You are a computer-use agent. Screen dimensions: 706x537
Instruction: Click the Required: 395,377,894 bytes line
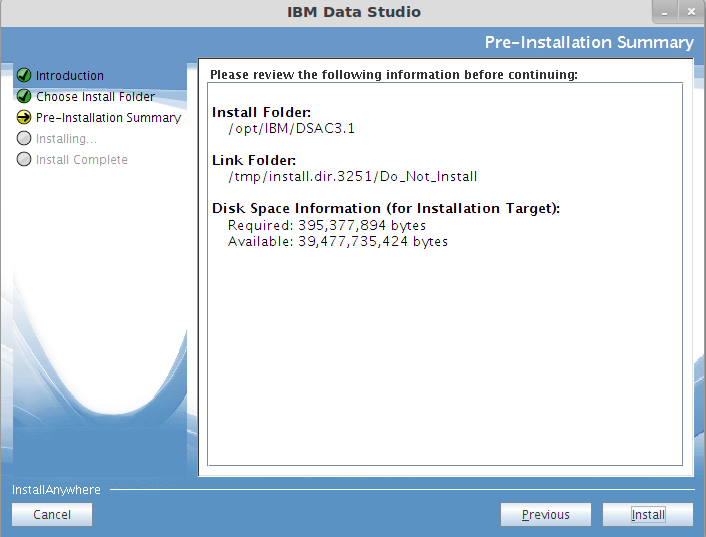tap(327, 225)
